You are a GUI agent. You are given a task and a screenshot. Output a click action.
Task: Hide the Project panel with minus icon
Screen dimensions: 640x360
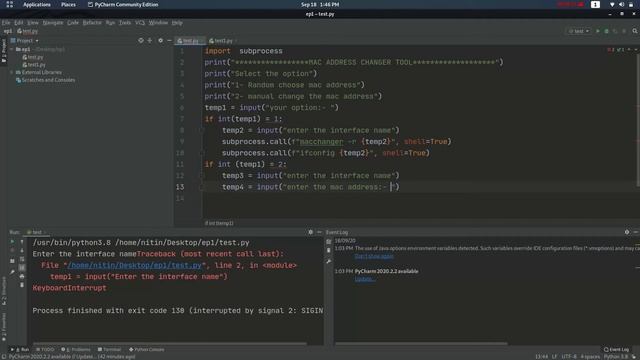pyautogui.click(x=169, y=40)
